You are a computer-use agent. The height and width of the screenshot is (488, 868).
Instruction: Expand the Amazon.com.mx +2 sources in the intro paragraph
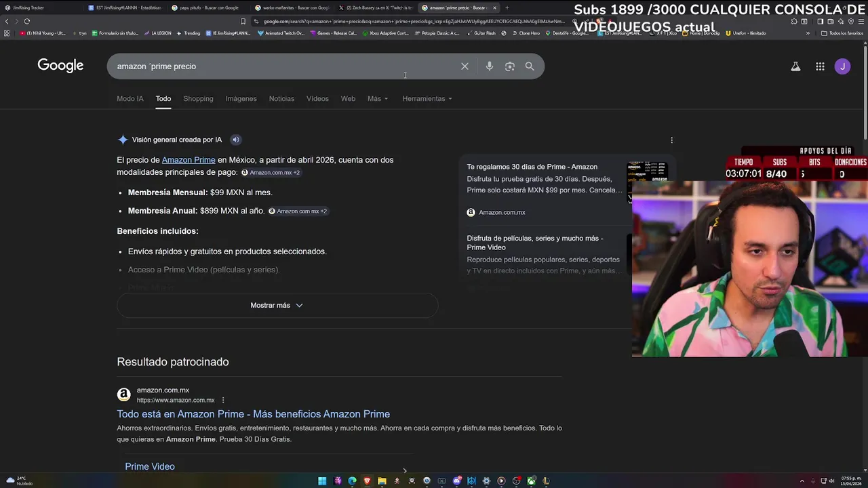point(271,173)
